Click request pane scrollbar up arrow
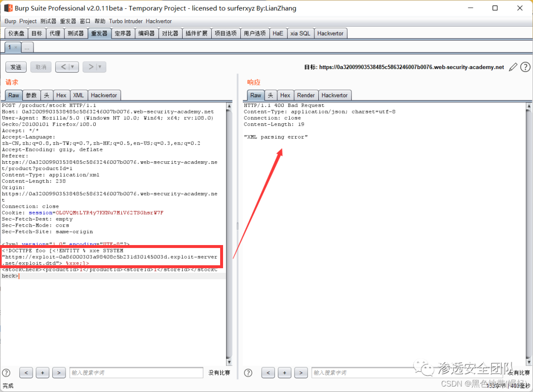Image resolution: width=533 pixels, height=392 pixels. [229, 106]
